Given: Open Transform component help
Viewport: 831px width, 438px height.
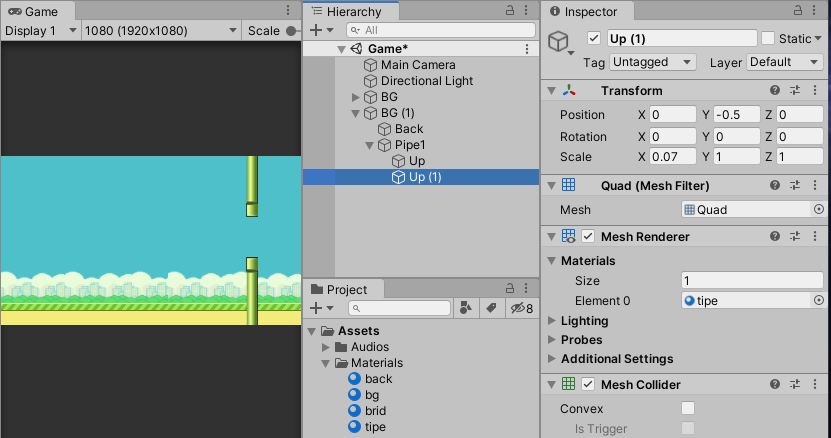Looking at the screenshot, I should 775,90.
